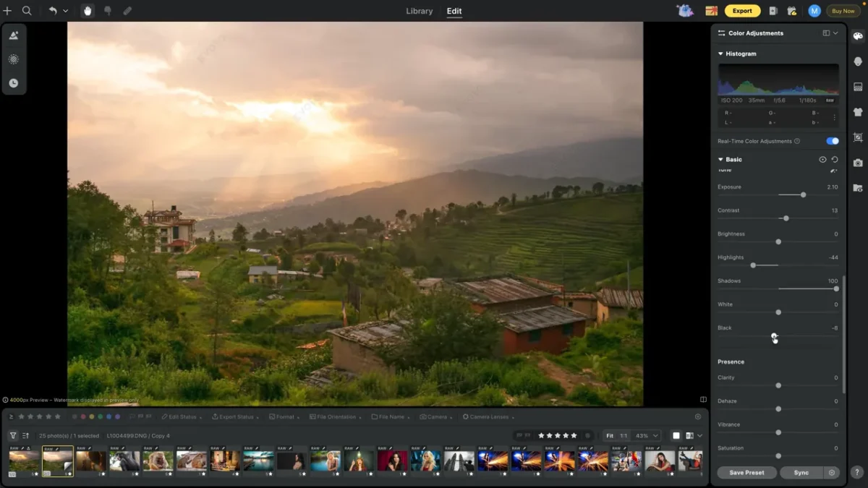
Task: Click the Exposure value 2.10
Action: point(832,187)
